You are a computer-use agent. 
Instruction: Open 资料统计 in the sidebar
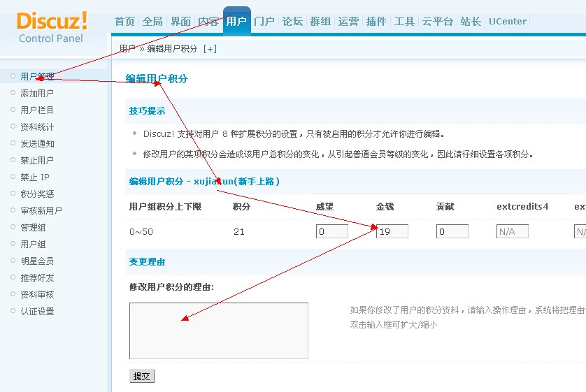coord(37,127)
